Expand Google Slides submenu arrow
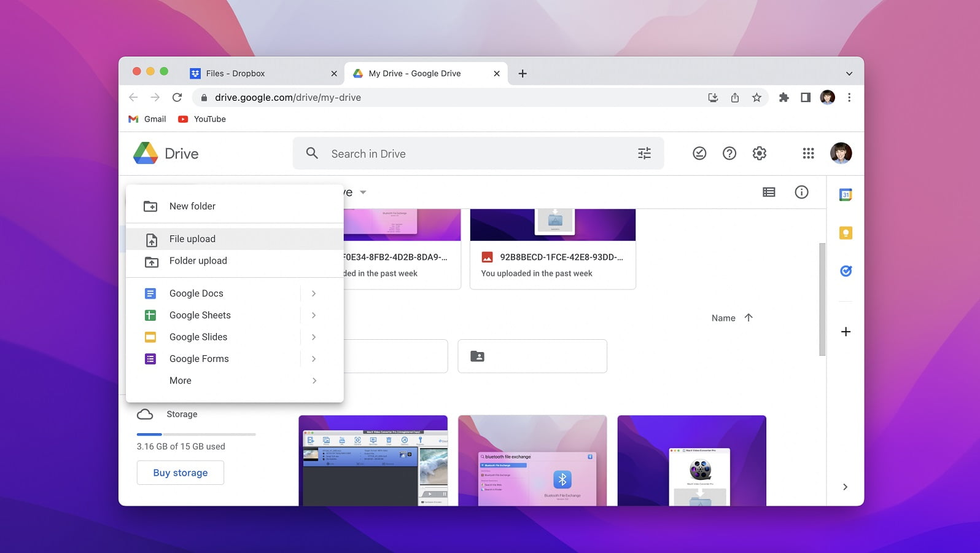980x553 pixels. 314,337
